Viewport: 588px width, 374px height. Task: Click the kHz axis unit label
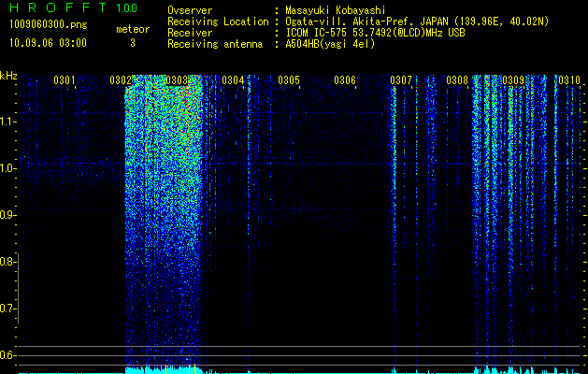[8, 76]
